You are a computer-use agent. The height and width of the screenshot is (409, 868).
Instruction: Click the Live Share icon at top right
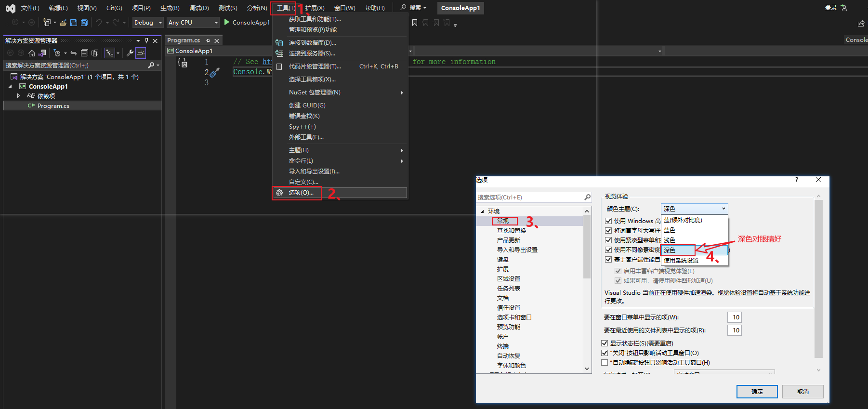click(x=861, y=23)
